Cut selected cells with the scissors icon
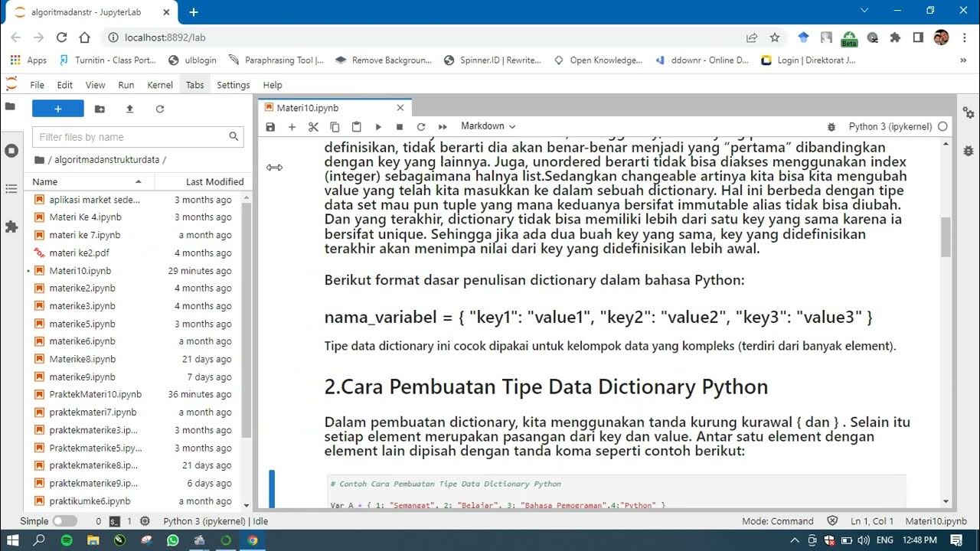 point(313,126)
